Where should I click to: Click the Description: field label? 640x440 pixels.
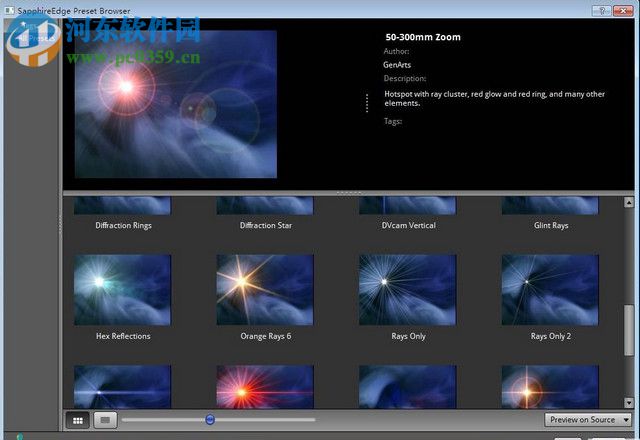tap(404, 78)
